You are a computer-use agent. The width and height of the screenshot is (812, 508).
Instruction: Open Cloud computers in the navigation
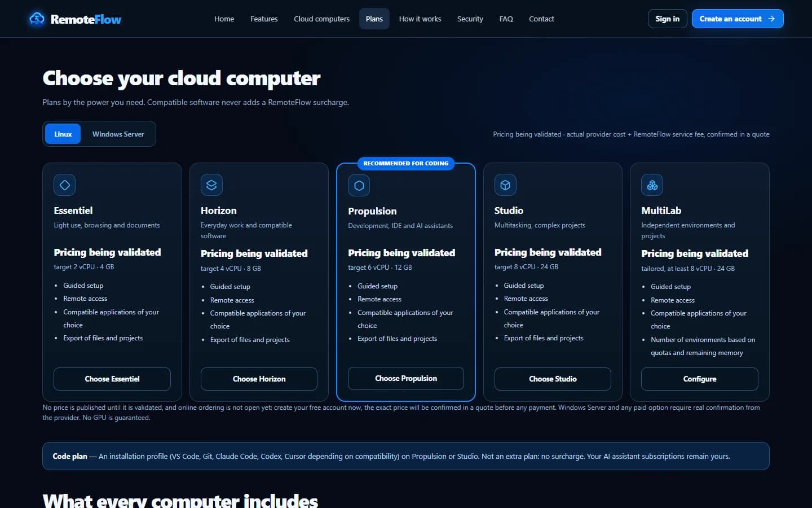321,19
